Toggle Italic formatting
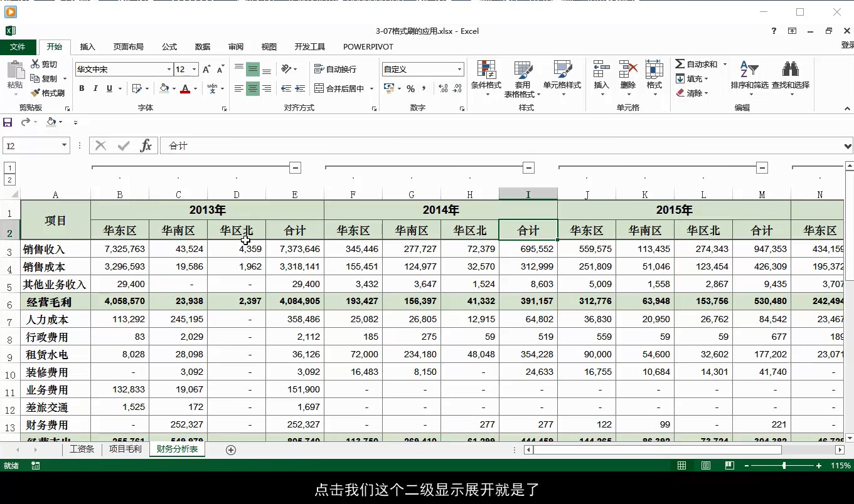This screenshot has height=504, width=854. [x=95, y=88]
